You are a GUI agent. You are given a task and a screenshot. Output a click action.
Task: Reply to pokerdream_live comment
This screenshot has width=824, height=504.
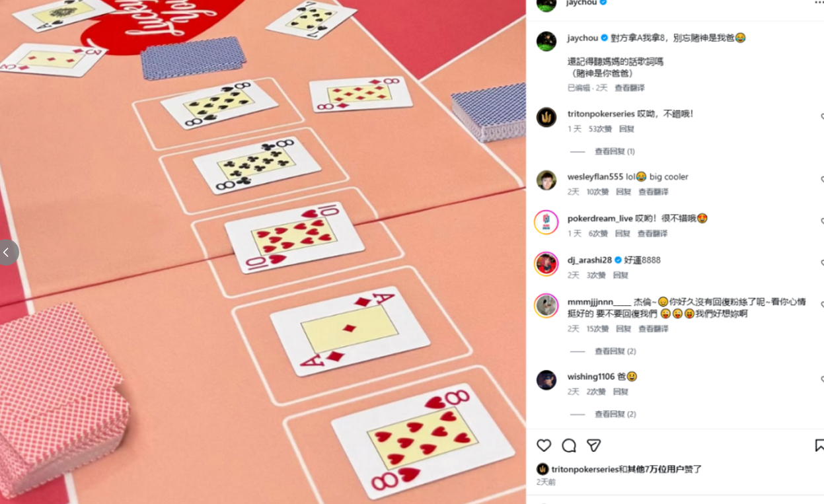(622, 234)
